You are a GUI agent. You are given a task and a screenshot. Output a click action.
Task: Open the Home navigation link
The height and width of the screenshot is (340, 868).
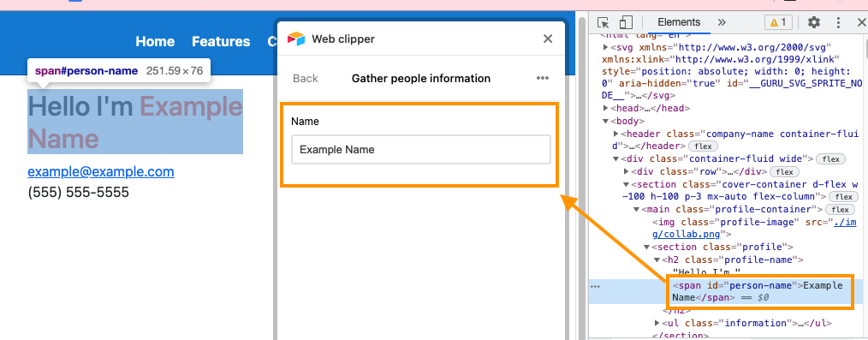(x=155, y=41)
